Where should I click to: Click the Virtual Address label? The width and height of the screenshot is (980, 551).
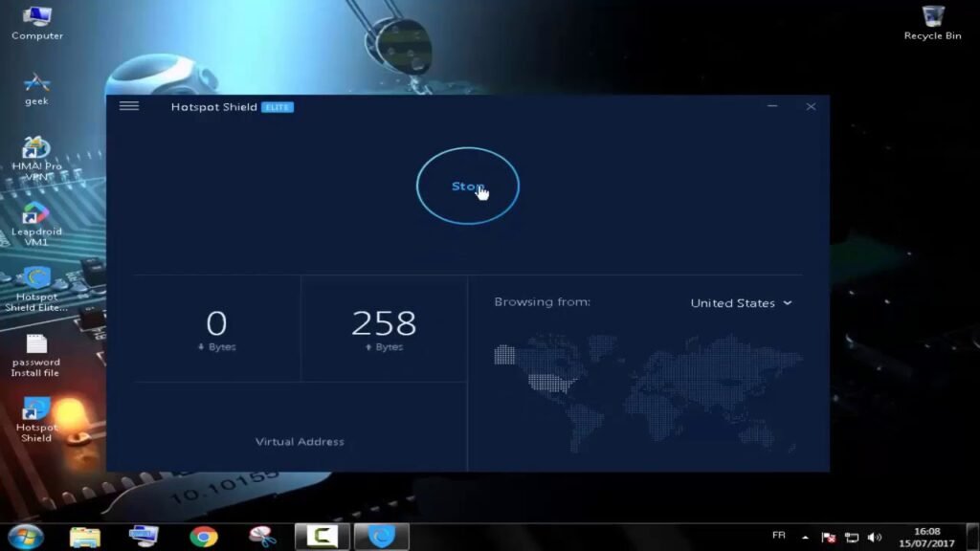(x=300, y=442)
